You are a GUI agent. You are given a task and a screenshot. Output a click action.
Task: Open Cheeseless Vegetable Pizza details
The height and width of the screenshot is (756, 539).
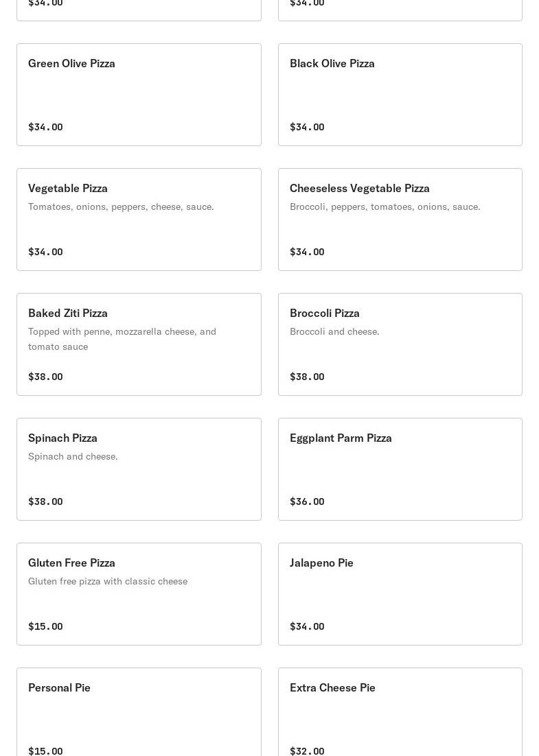[400, 220]
